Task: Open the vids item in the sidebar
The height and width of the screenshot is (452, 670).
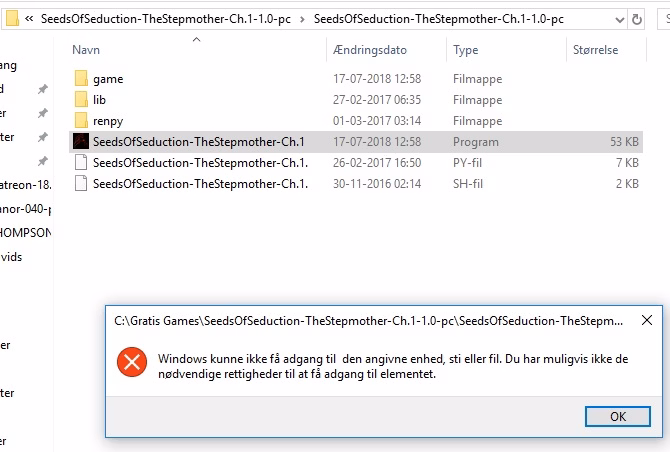Action: click(12, 257)
